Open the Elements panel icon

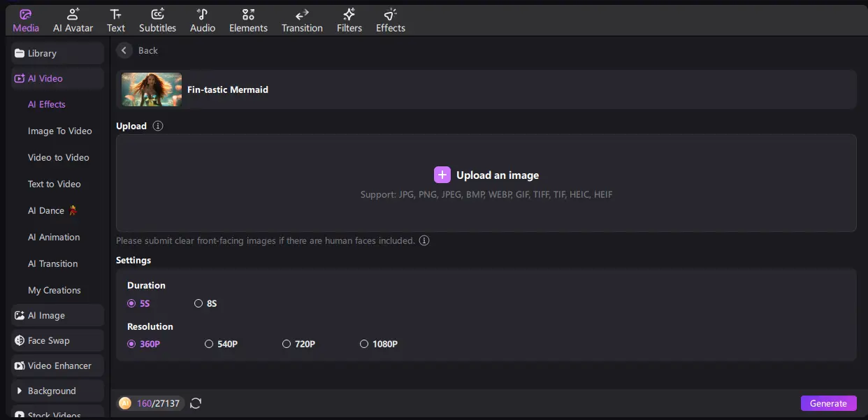[x=248, y=15]
